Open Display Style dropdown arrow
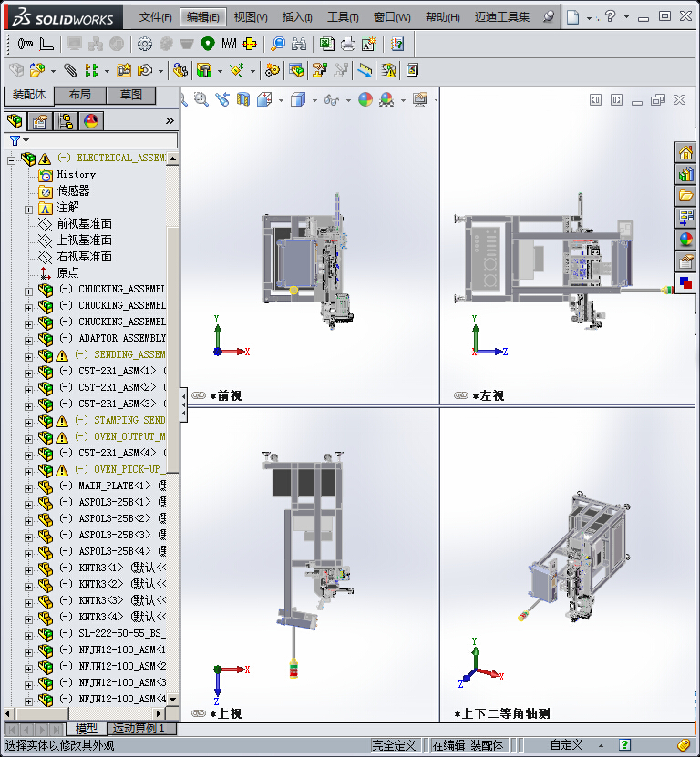Image resolution: width=700 pixels, height=757 pixels. (314, 101)
